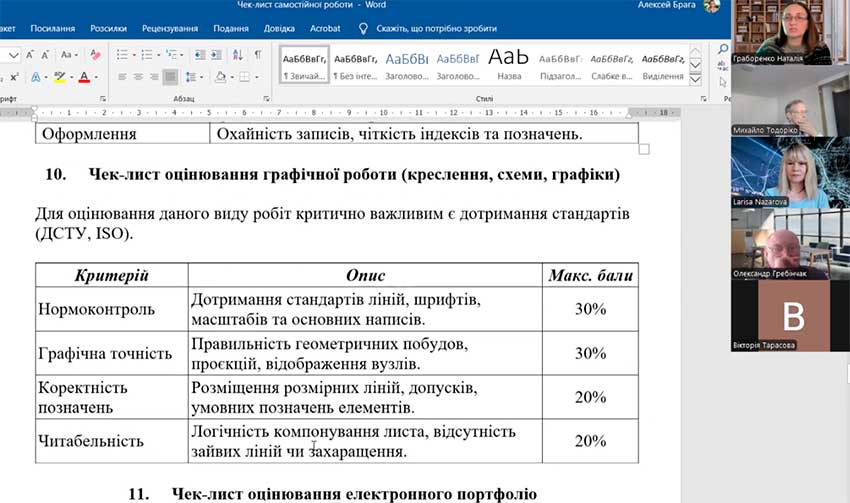Switch to the Довідка tab
Image resolution: width=850 pixels, height=503 pixels.
pos(280,28)
